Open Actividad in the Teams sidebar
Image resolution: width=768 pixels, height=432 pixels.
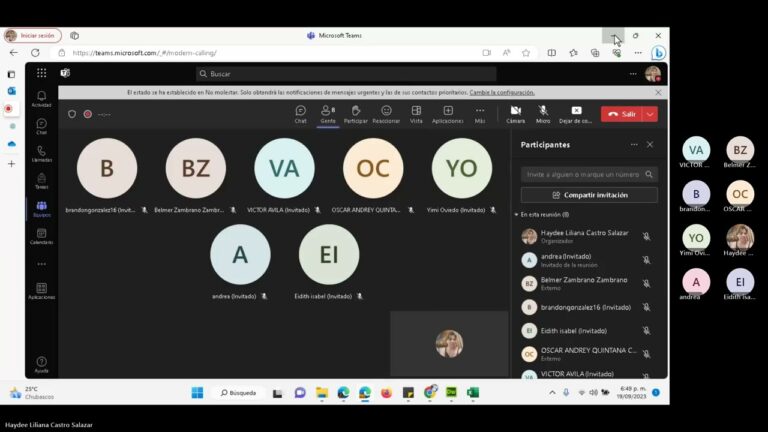coord(42,98)
